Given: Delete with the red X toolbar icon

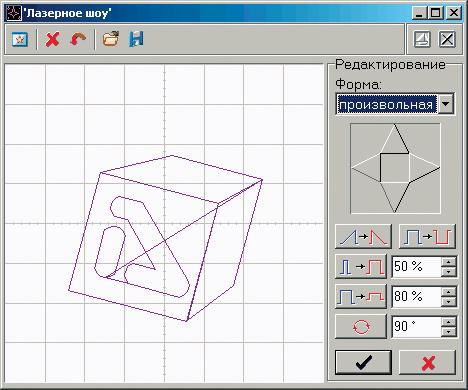Looking at the screenshot, I should [x=52, y=39].
